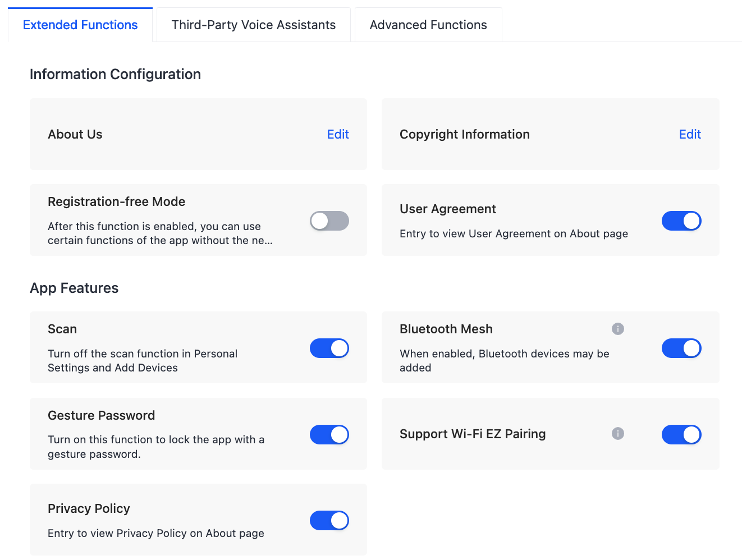Edit the About Us information
The image size is (742, 560).
[337, 134]
